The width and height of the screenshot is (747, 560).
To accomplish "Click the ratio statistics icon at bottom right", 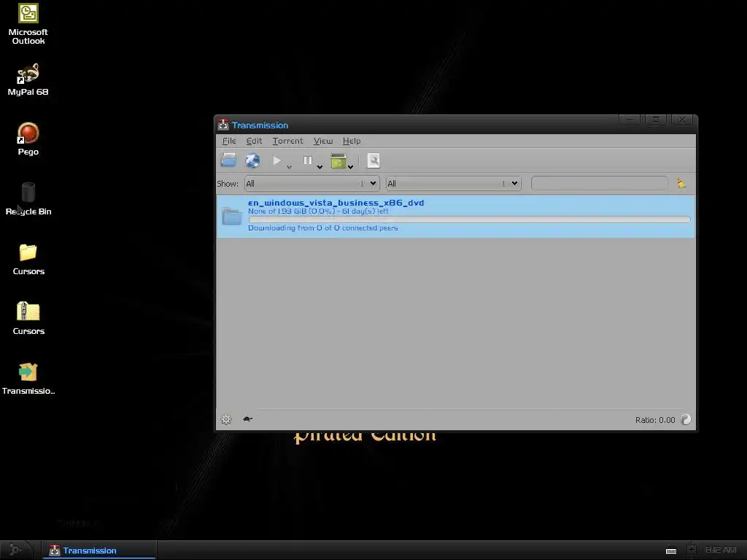I will (x=686, y=419).
